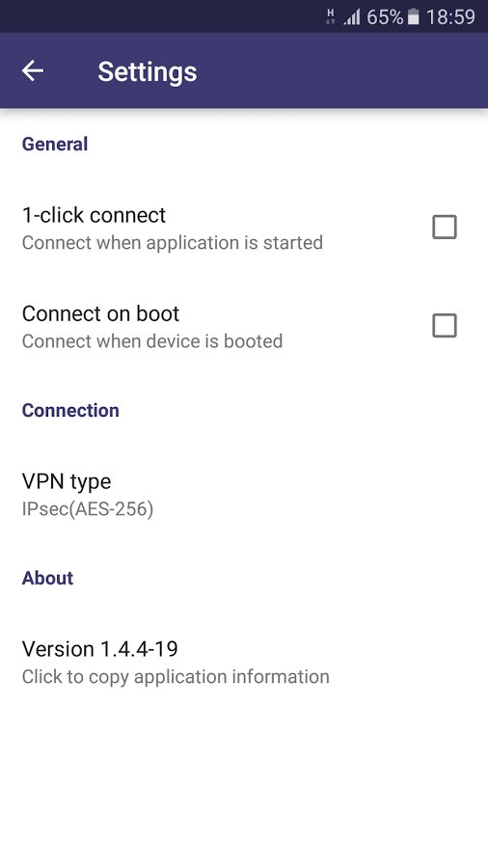Select the IPsec(AES-256) value
488x868 pixels.
click(88, 508)
